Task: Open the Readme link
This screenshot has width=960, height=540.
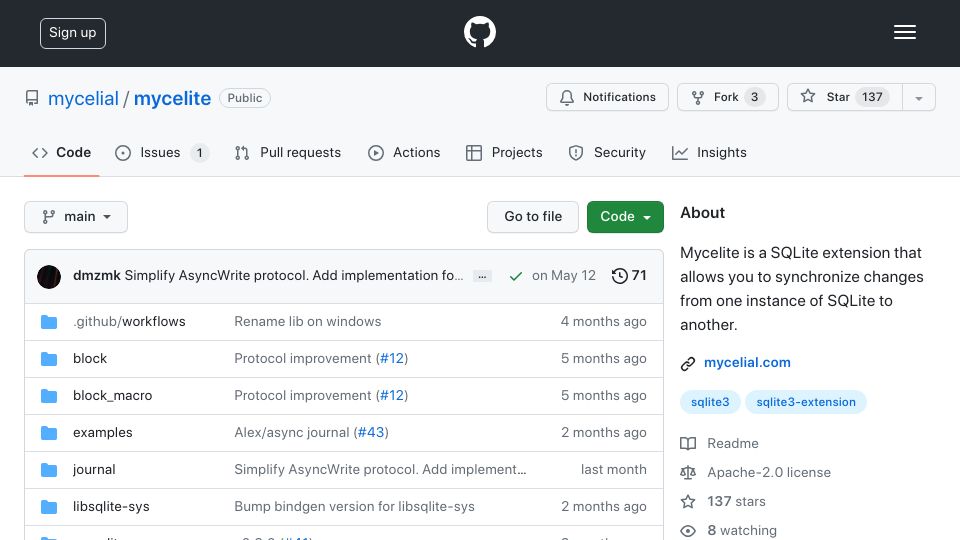Action: 732,443
